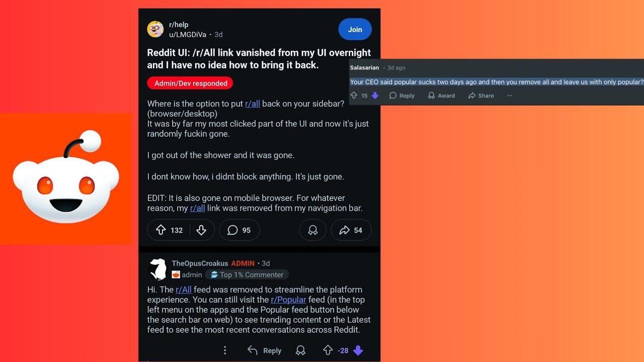The width and height of the screenshot is (644, 362).
Task: Open the r/help subreddit avatar
Action: tap(155, 29)
